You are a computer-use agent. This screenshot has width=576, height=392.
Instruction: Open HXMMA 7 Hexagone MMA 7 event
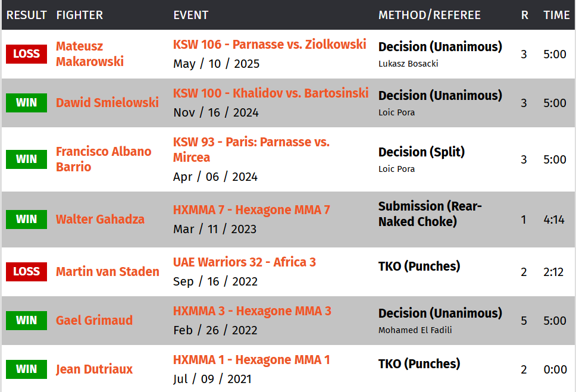click(x=251, y=209)
